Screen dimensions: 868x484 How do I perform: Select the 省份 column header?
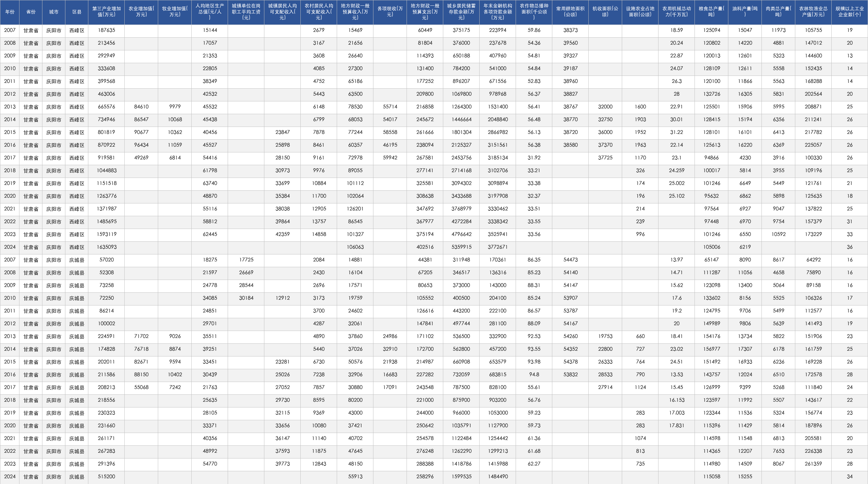click(x=31, y=12)
